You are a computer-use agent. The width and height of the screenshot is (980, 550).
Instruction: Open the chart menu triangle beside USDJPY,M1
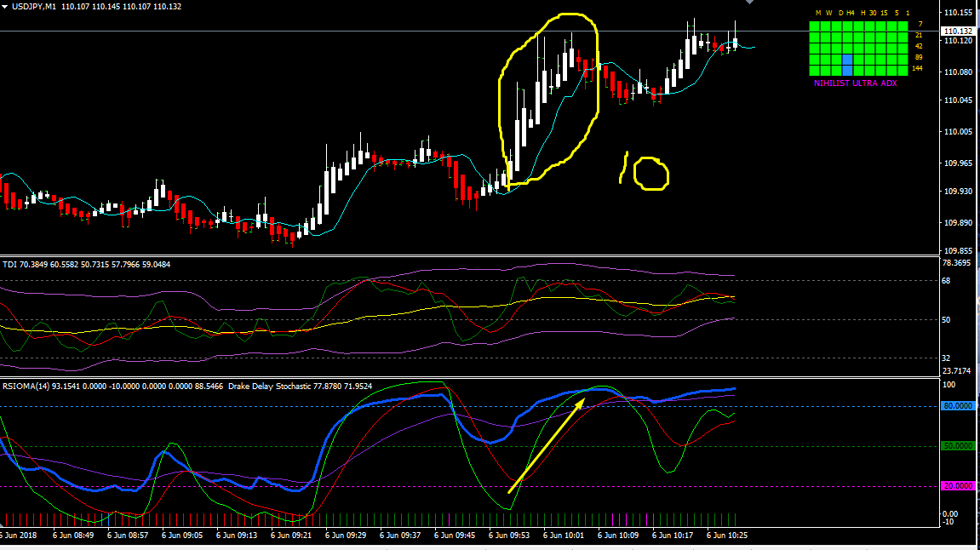pos(5,7)
